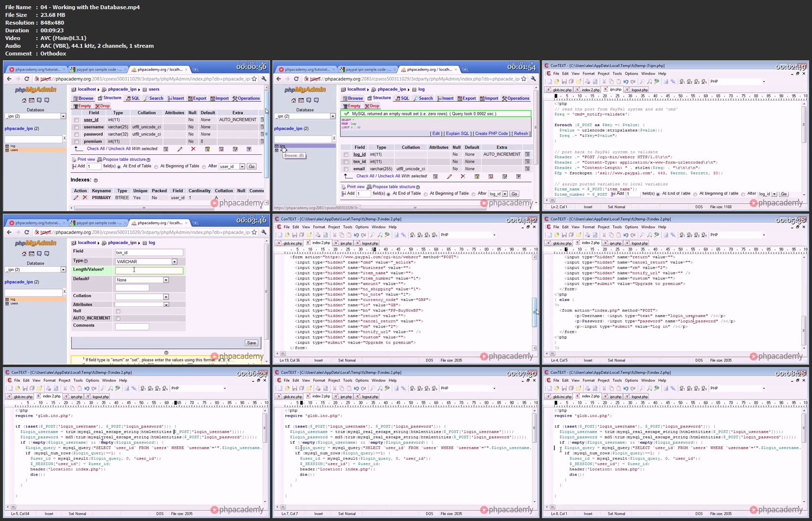812x521 pixels.
Task: Click red X drop icon beside With selected, 00:00:56 frame
Action: tap(193, 149)
